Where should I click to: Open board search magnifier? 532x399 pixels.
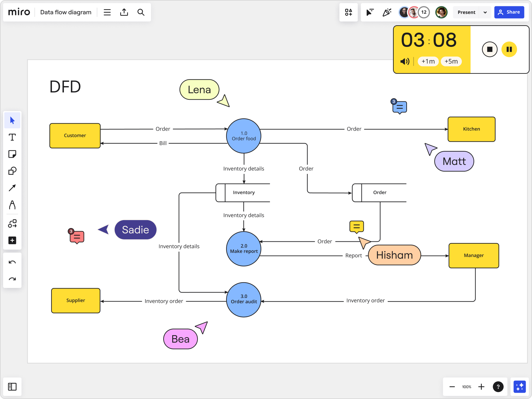tap(141, 12)
